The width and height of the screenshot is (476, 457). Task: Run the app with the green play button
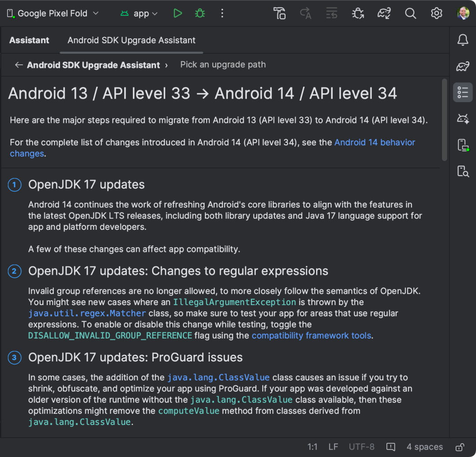click(x=178, y=13)
